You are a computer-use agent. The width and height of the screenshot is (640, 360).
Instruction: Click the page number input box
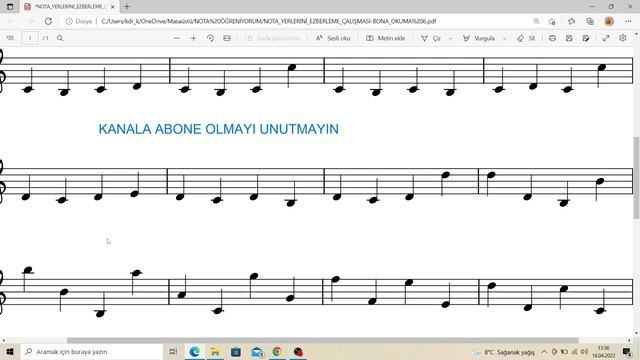(30, 38)
